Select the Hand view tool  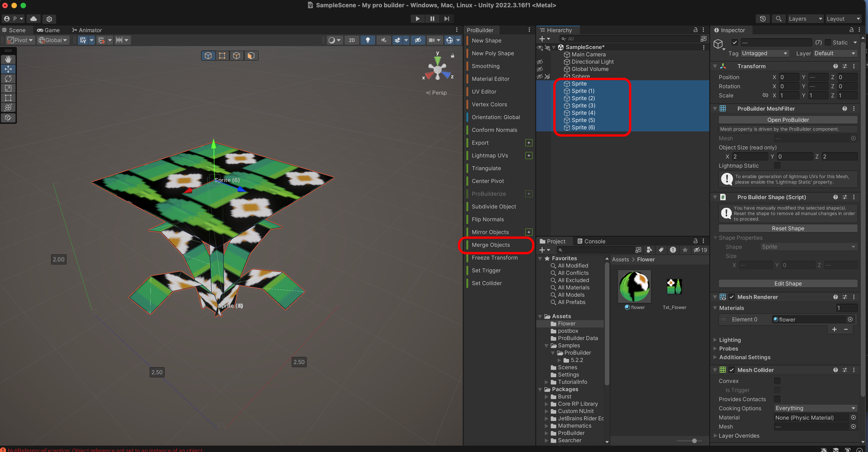point(8,59)
